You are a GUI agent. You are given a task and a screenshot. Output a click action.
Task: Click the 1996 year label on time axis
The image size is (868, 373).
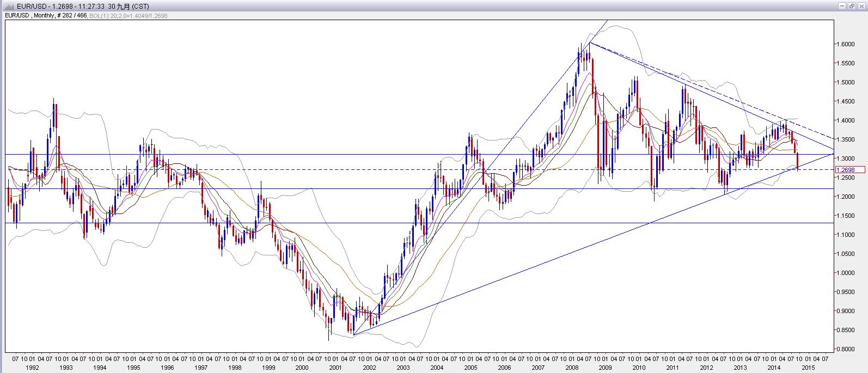tap(167, 368)
